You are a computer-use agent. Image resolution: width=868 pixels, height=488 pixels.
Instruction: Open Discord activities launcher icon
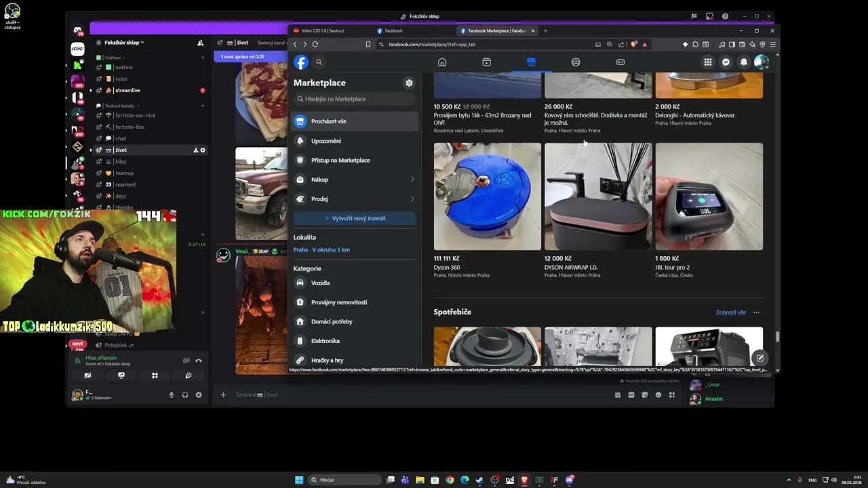point(155,375)
